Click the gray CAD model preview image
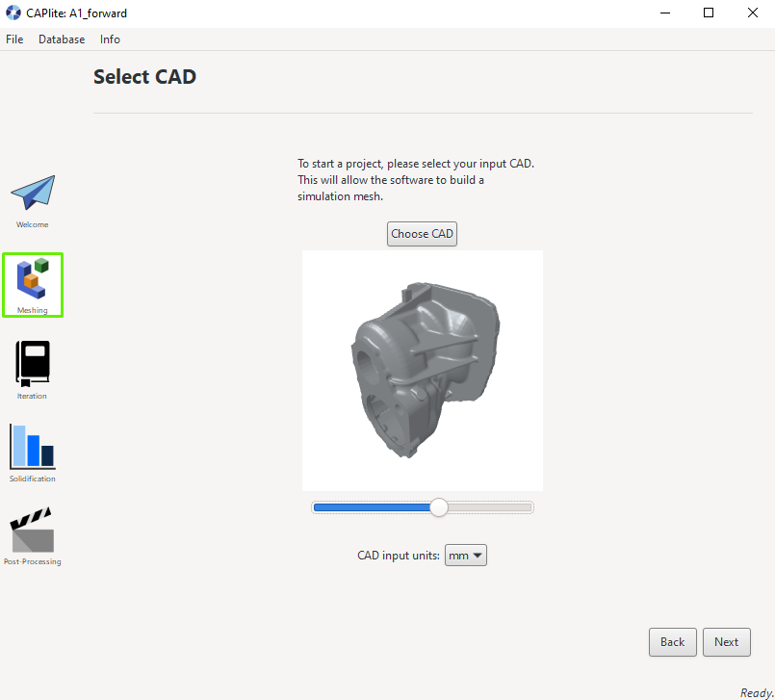Screen dimensions: 775x700 click(423, 371)
